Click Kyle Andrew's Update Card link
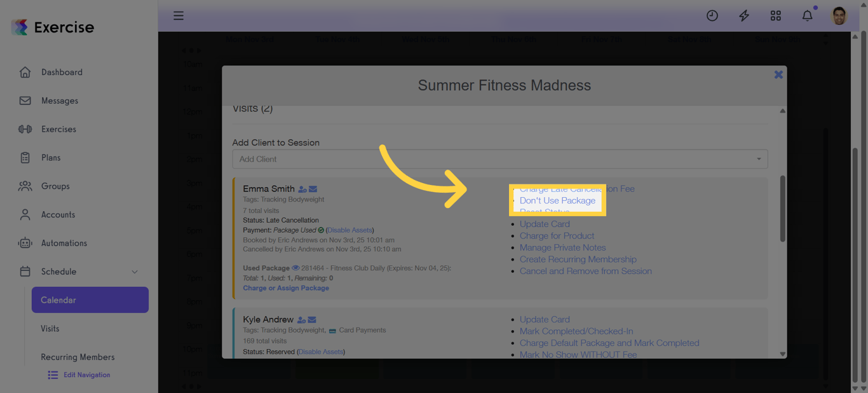The height and width of the screenshot is (393, 868). 545,320
